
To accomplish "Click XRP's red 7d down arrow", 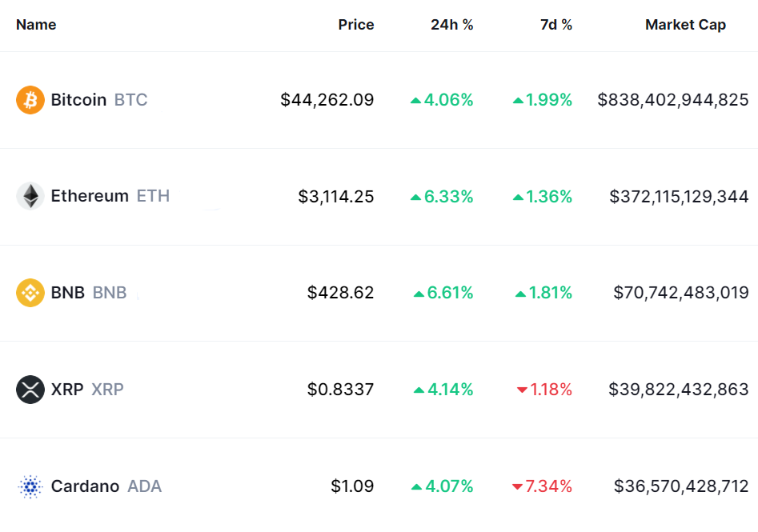I will point(522,390).
